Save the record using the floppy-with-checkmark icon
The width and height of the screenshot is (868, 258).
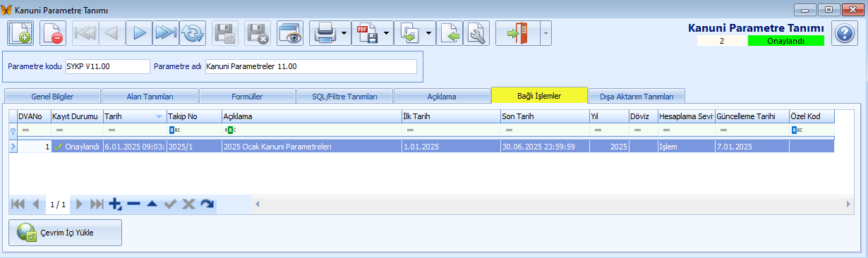pyautogui.click(x=225, y=33)
